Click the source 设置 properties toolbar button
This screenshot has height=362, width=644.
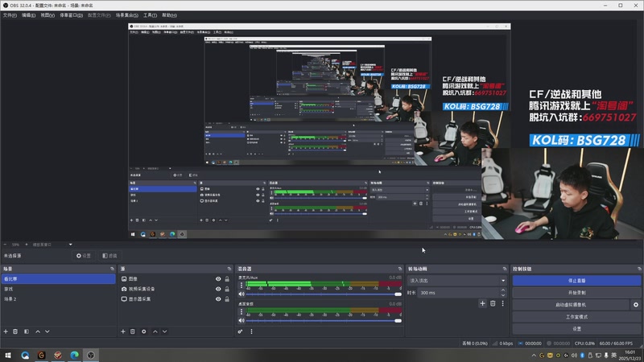pyautogui.click(x=84, y=256)
